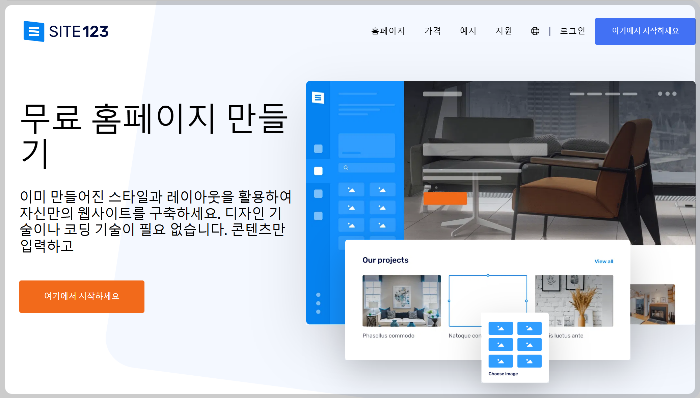Click the orange 여기에서 시작하세요 button

[x=82, y=296]
